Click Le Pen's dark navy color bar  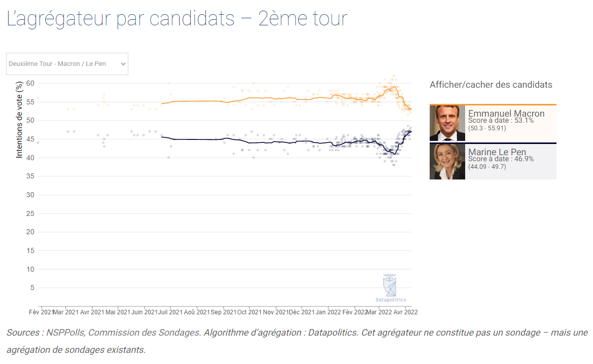[x=493, y=143]
